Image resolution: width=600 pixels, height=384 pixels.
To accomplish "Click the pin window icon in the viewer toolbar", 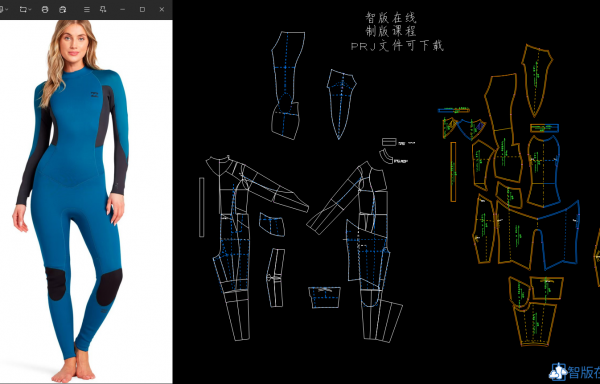I will (x=103, y=10).
